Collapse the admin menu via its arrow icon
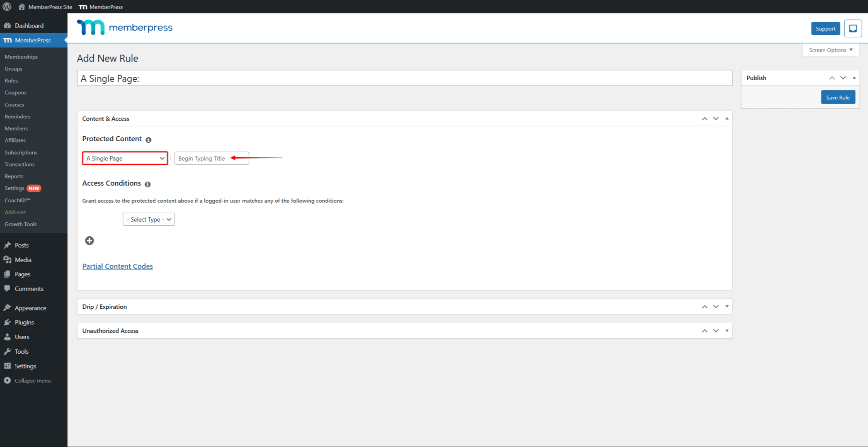 point(7,380)
